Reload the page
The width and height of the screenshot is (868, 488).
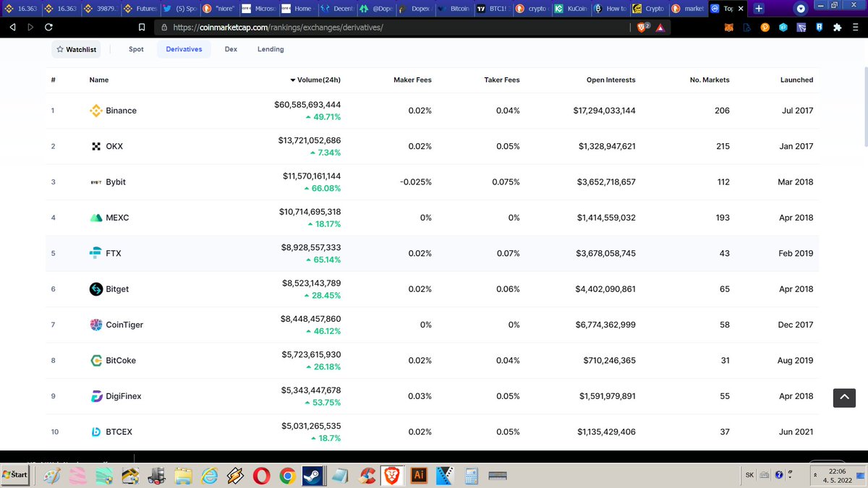point(48,27)
